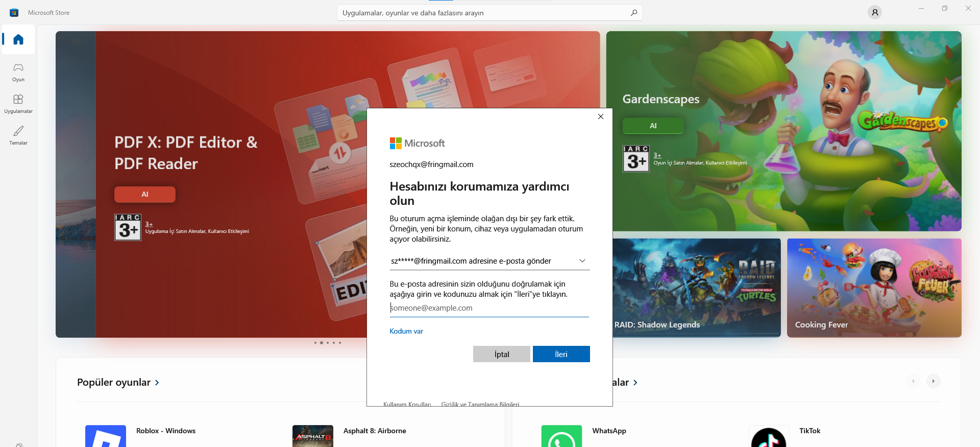The width and height of the screenshot is (980, 447).
Task: Click the IARC 3+ badge for PDF X
Action: 128,227
